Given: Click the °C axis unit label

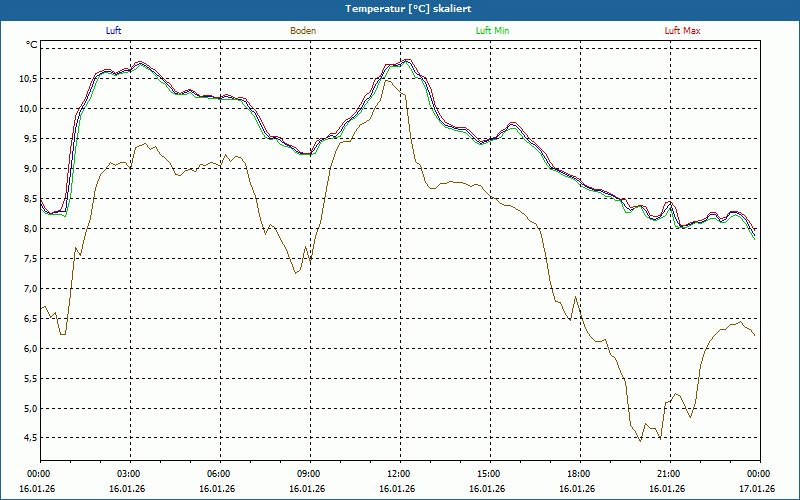Looking at the screenshot, I should (x=32, y=45).
